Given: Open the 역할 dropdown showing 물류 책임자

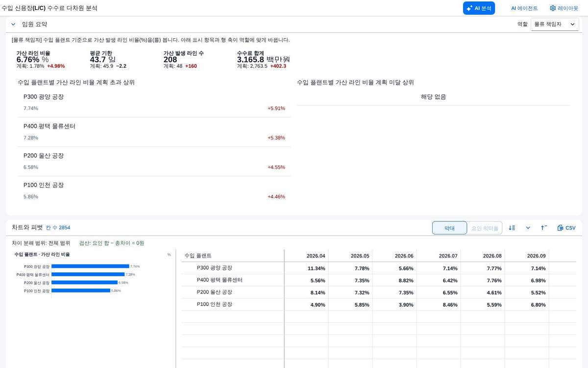Looking at the screenshot, I should tap(555, 24).
